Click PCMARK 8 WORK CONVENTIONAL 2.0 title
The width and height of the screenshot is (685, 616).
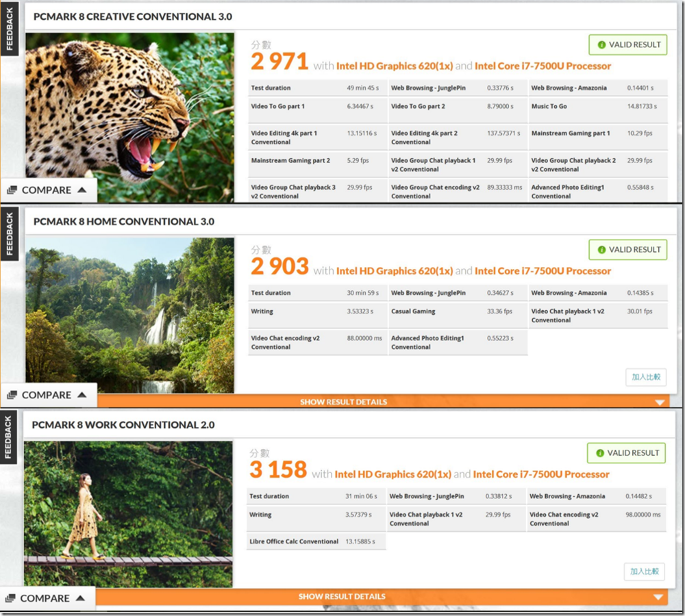tap(123, 425)
